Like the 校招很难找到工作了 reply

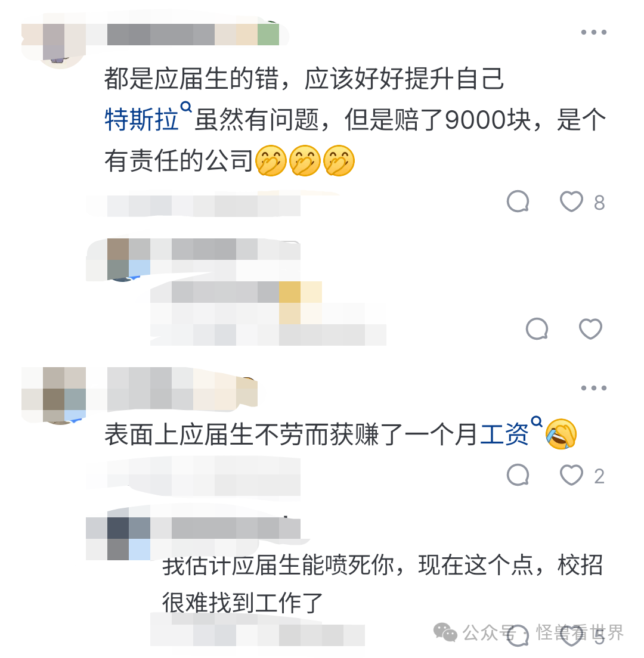(x=571, y=635)
